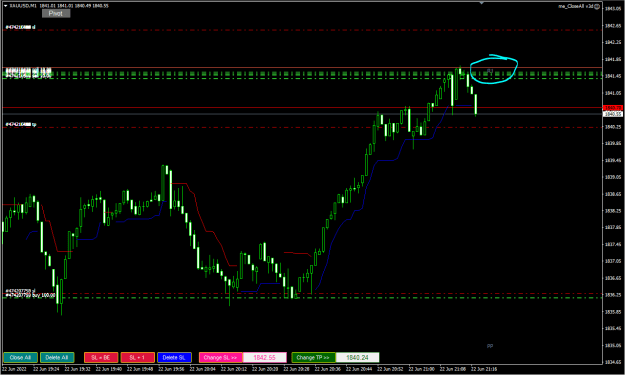The width and height of the screenshot is (625, 375).
Task: Click the blue Delete SL button
Action: (x=174, y=357)
